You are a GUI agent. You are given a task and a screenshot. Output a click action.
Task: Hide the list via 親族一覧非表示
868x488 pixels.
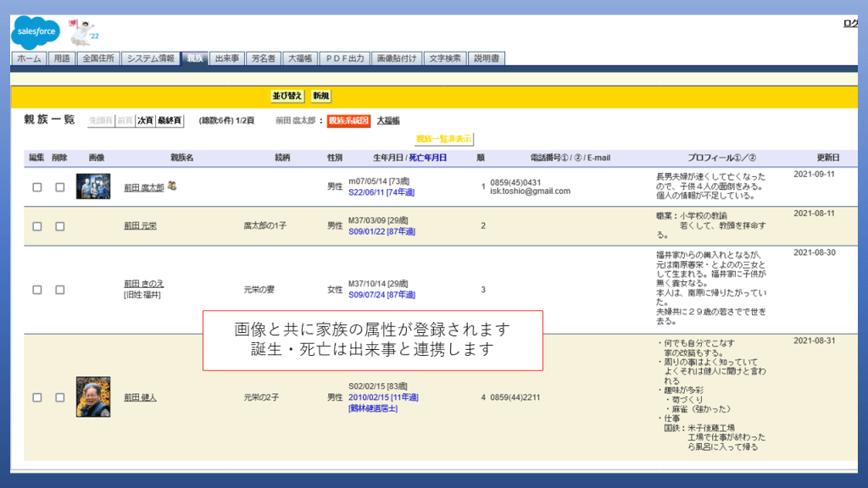point(444,139)
